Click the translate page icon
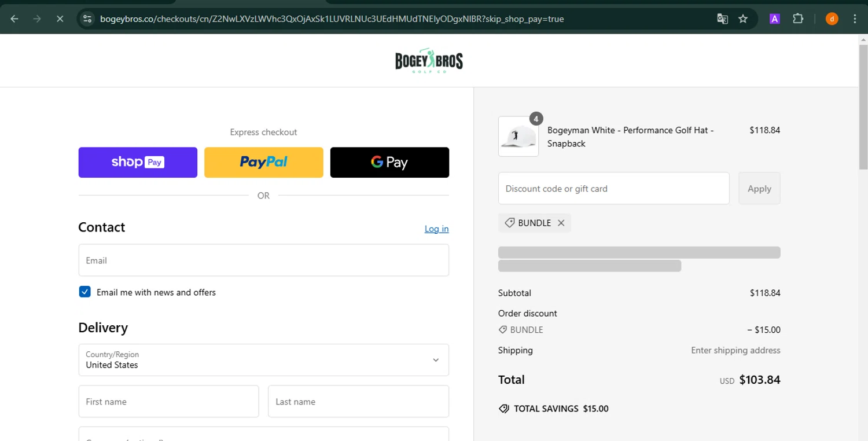Screen dimensions: 868x441 [x=722, y=19]
